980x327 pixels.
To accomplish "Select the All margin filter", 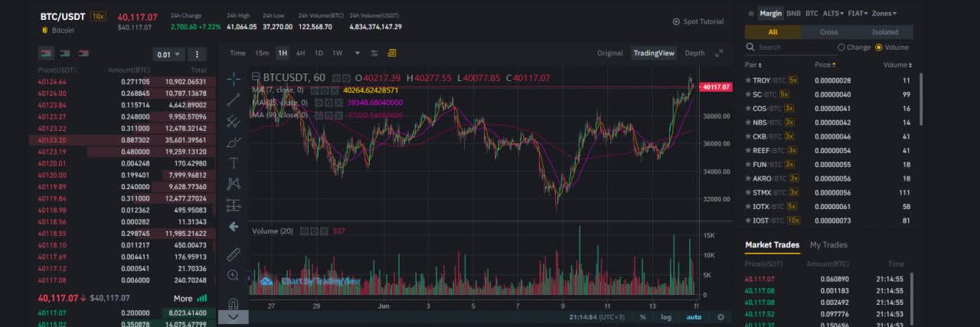I will [773, 32].
